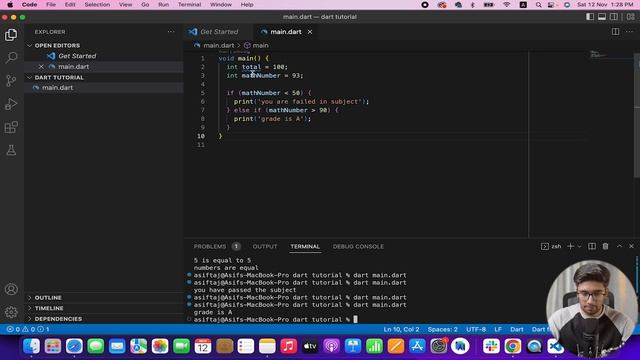Close the bottom panel
This screenshot has width=640, height=360.
(x=631, y=246)
